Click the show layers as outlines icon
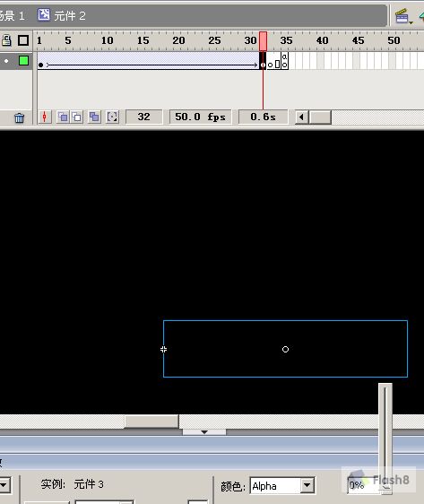 tap(23, 40)
